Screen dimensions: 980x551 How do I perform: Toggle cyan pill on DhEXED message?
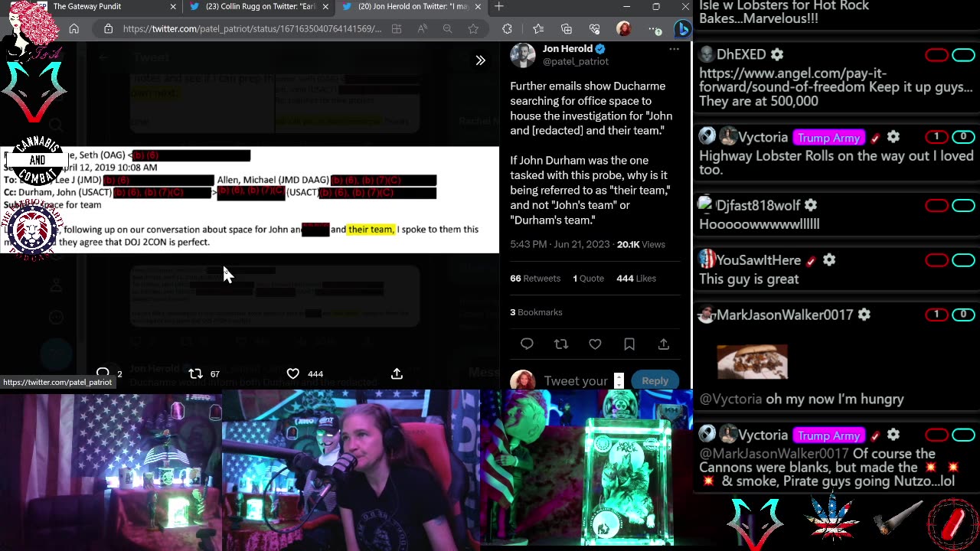point(963,55)
